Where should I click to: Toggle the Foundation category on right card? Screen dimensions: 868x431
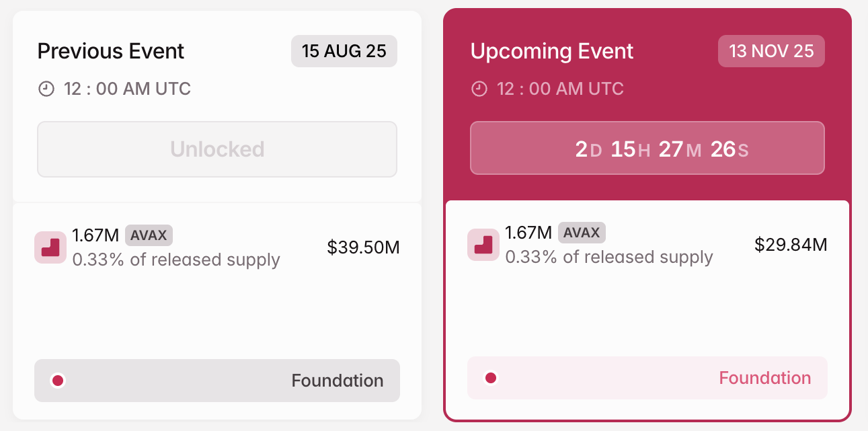[x=647, y=377]
